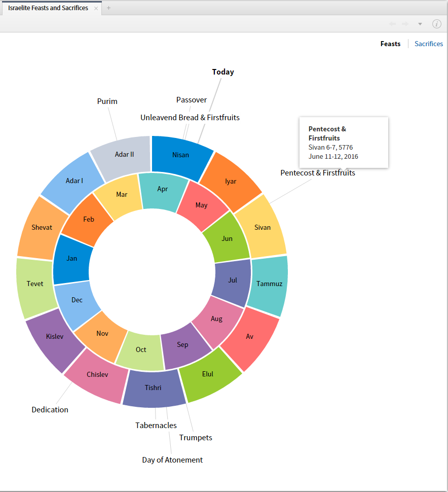Image resolution: width=448 pixels, height=492 pixels.
Task: Select the Feasts view
Action: click(390, 44)
